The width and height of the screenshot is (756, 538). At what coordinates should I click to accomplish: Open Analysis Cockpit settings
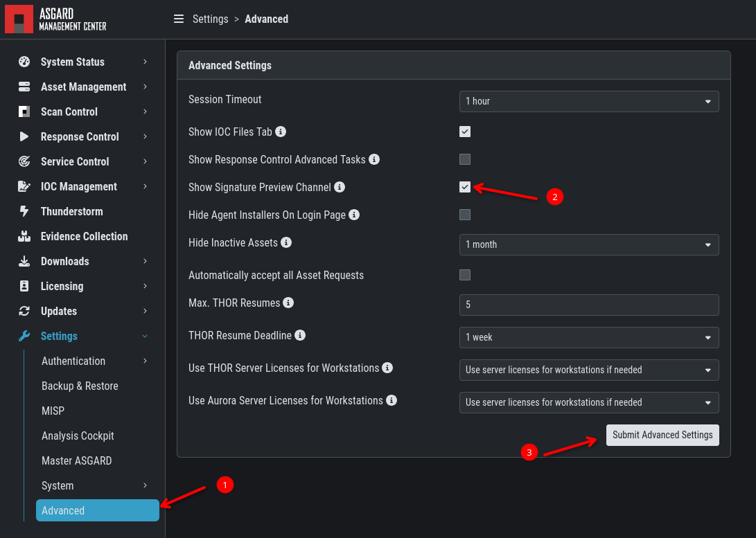(78, 436)
